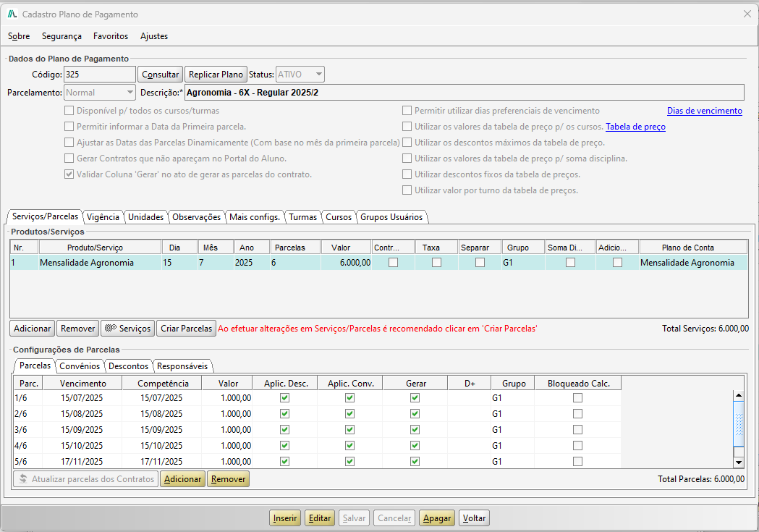Click the Plano de Conta column header
The height and width of the screenshot is (532, 759).
(692, 248)
